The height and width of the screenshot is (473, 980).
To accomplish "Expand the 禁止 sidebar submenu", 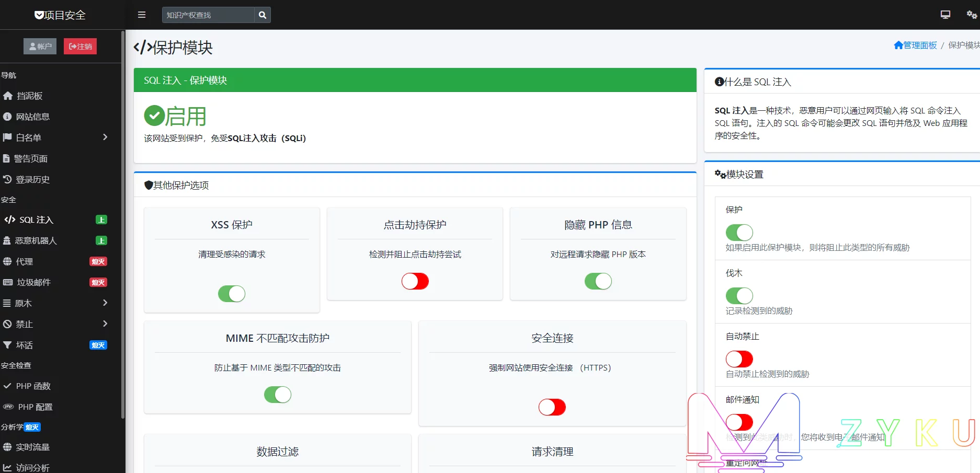I will 105,324.
